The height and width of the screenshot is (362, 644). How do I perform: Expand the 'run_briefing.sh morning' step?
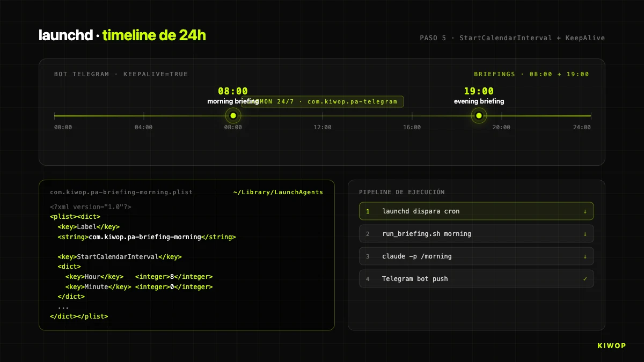coord(585,233)
